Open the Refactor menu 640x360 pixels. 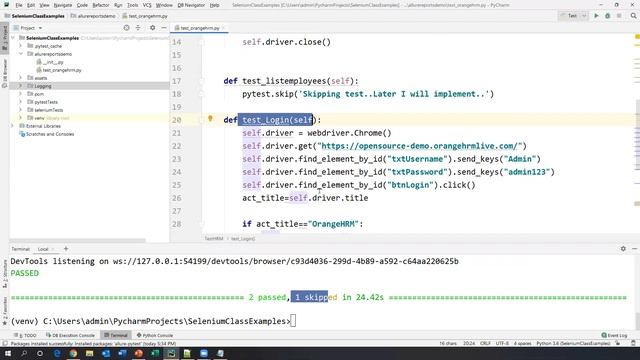tap(101, 5)
